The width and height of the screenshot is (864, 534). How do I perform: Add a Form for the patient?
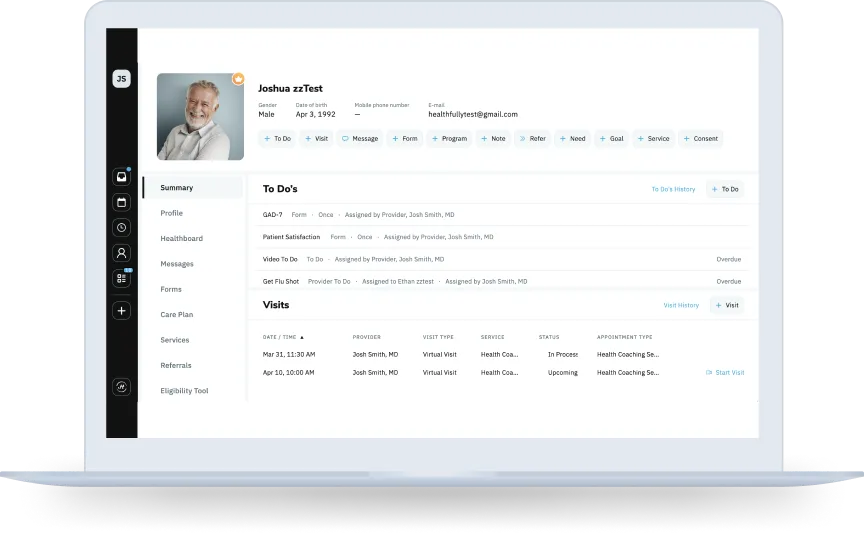click(404, 139)
